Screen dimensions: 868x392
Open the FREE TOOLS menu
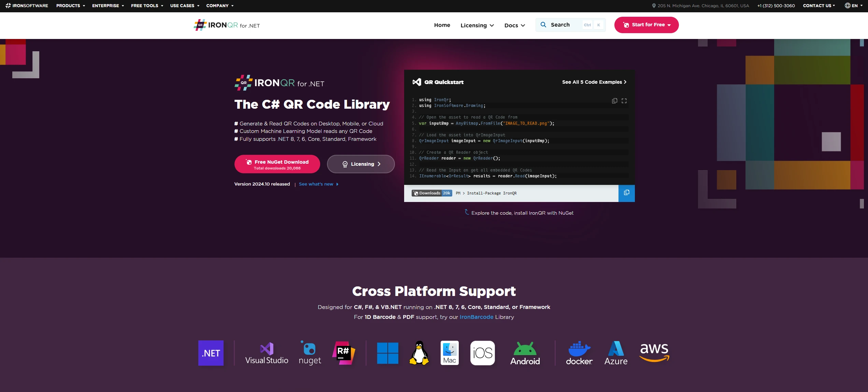(147, 6)
